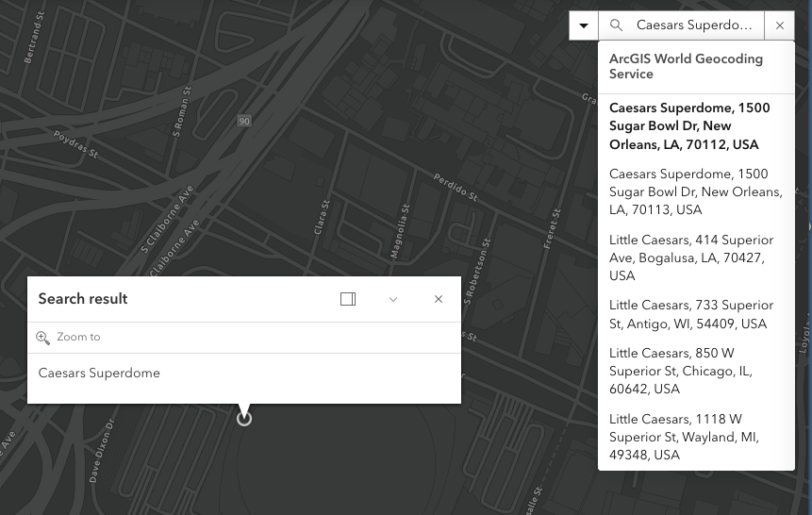The height and width of the screenshot is (515, 812).
Task: Click the ArcGIS World Geocoding Service header
Action: click(686, 66)
